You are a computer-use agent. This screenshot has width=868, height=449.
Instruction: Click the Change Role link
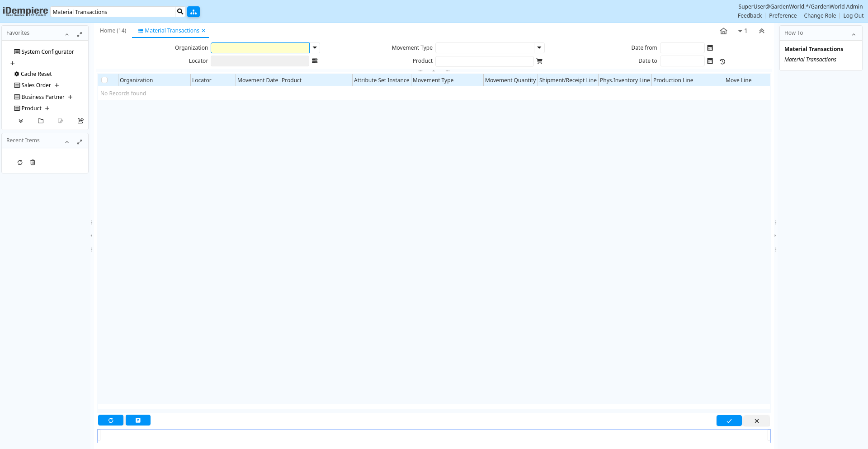pos(820,16)
